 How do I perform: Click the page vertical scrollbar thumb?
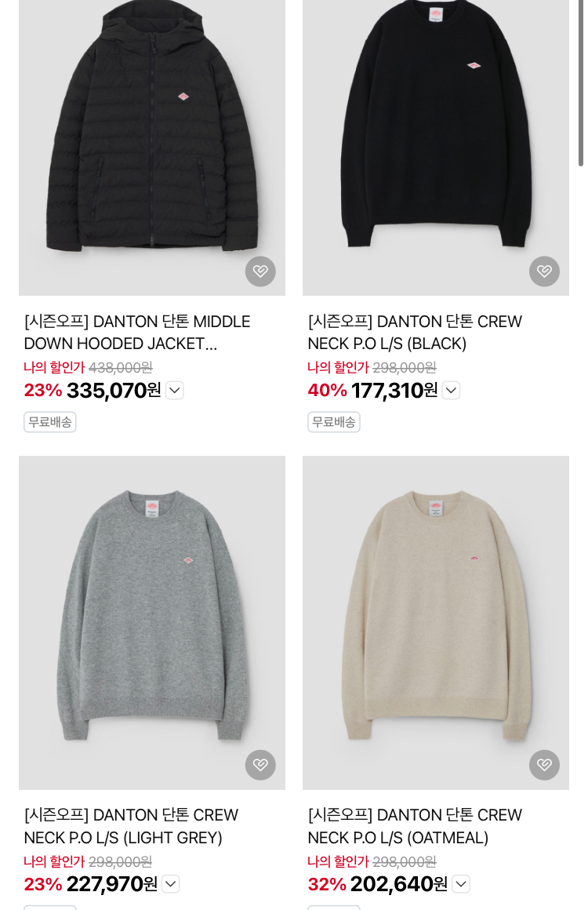click(x=580, y=83)
